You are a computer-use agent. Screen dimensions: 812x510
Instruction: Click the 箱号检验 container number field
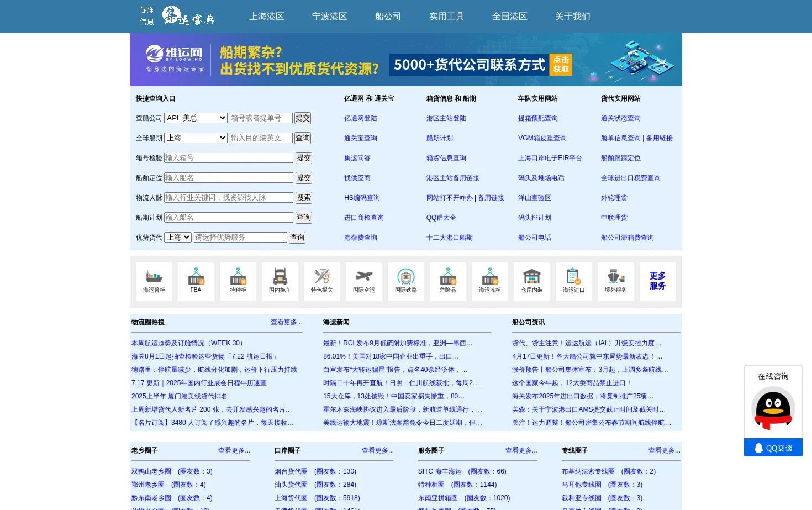click(229, 158)
